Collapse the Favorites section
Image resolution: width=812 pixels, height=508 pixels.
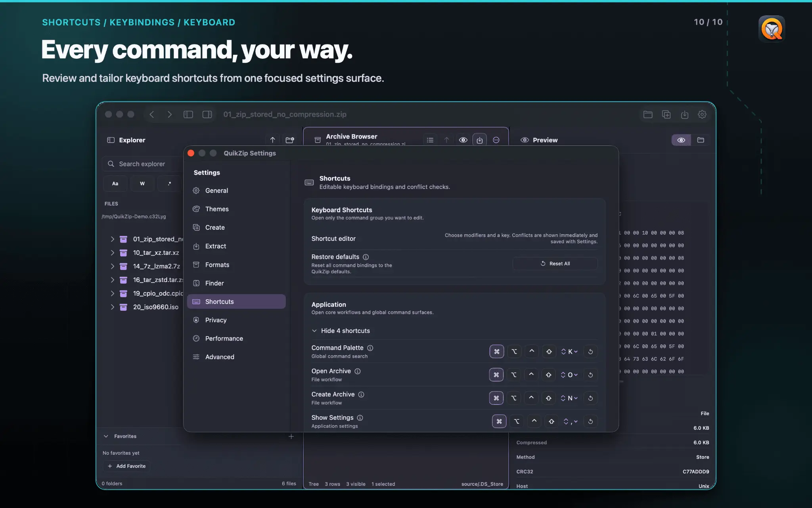point(106,436)
